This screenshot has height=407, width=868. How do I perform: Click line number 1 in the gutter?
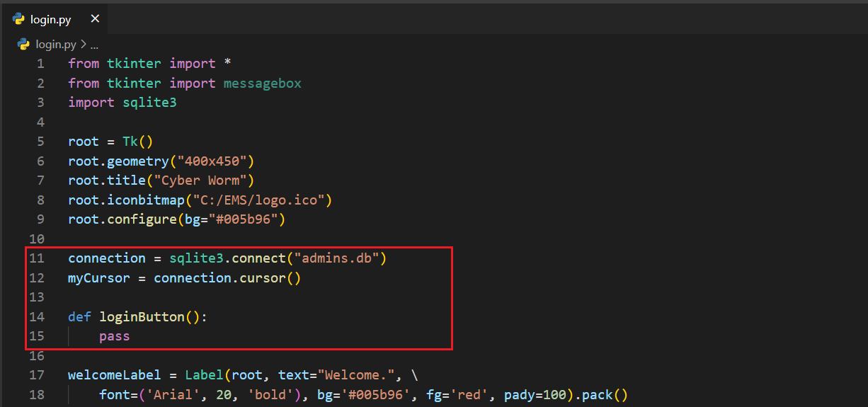40,64
